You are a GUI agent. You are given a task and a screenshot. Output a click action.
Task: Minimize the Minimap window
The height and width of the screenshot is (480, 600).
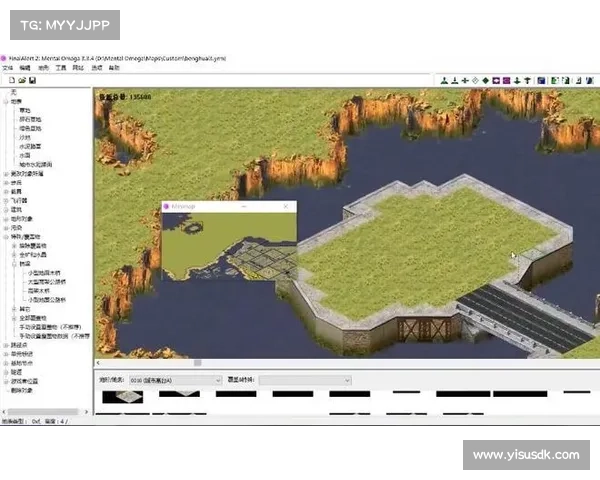[x=244, y=207]
